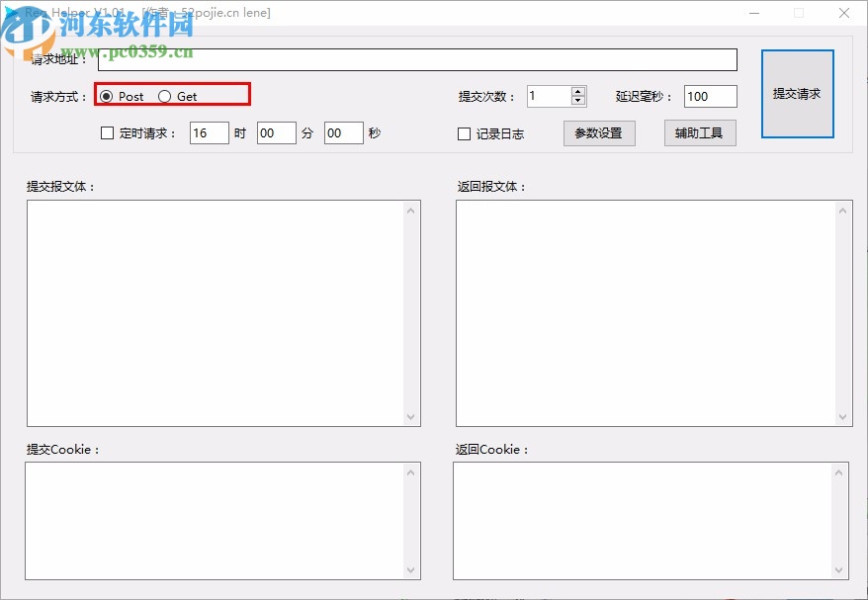Click the down arrow to decrease 提交次数
The image size is (868, 600).
[576, 101]
